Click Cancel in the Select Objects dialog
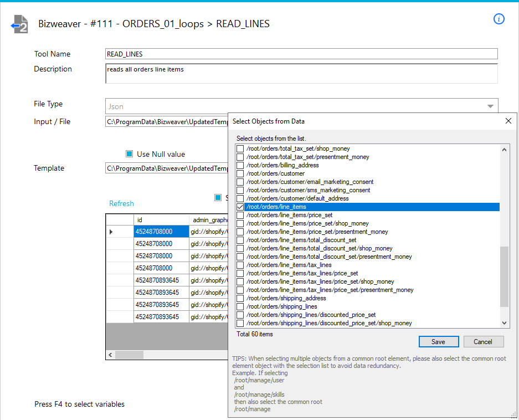The image size is (519, 420). click(483, 341)
